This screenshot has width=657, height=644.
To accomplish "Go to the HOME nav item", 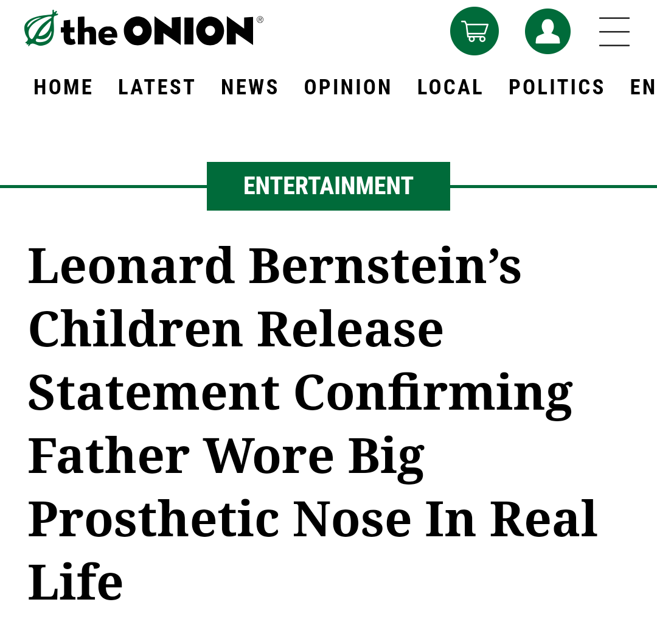I will pyautogui.click(x=63, y=87).
